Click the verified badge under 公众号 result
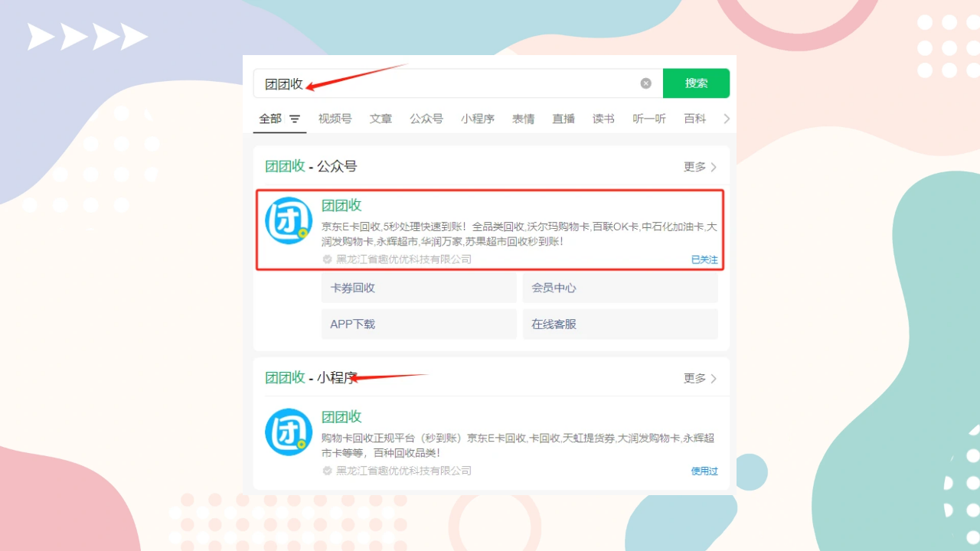 328,259
